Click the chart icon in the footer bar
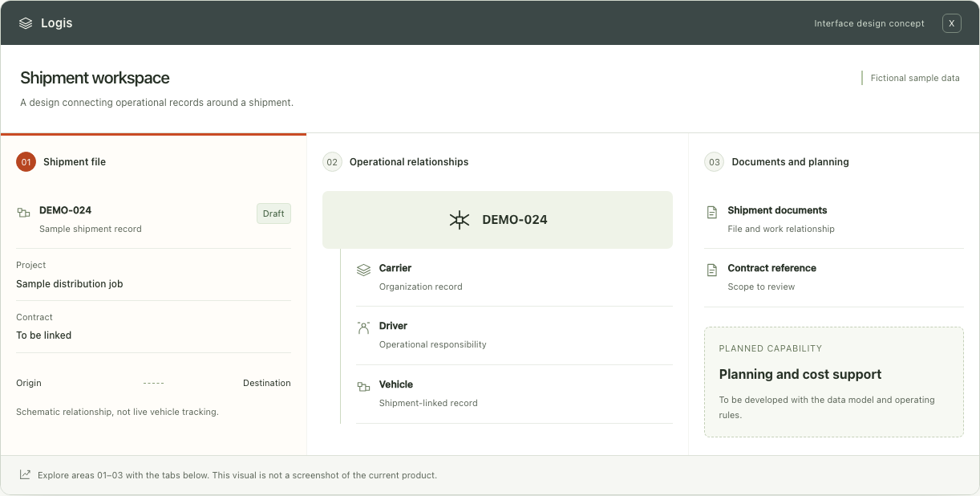Image resolution: width=980 pixels, height=496 pixels. (25, 475)
